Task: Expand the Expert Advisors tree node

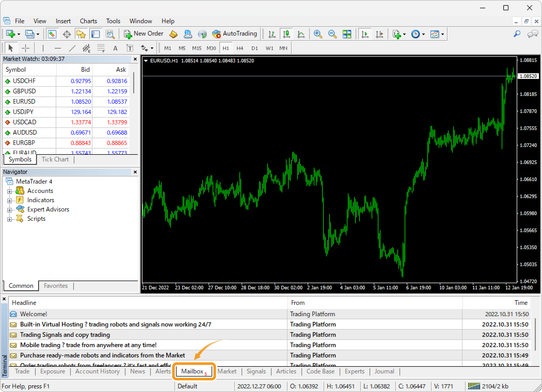Action: pos(10,210)
